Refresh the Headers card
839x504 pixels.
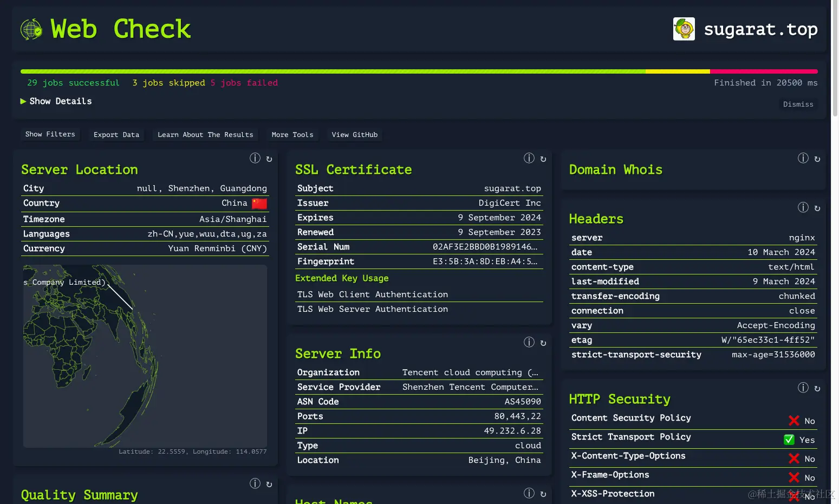(x=817, y=208)
